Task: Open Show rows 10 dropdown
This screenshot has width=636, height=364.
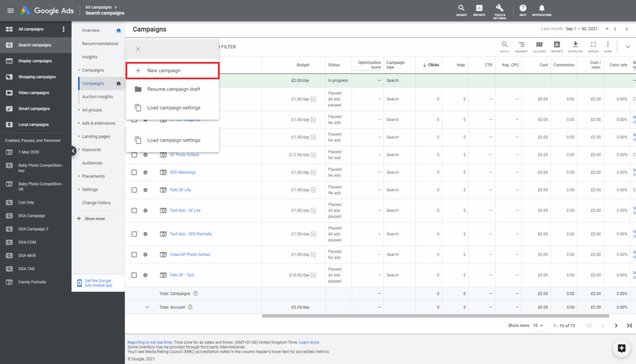Action: coord(538,325)
